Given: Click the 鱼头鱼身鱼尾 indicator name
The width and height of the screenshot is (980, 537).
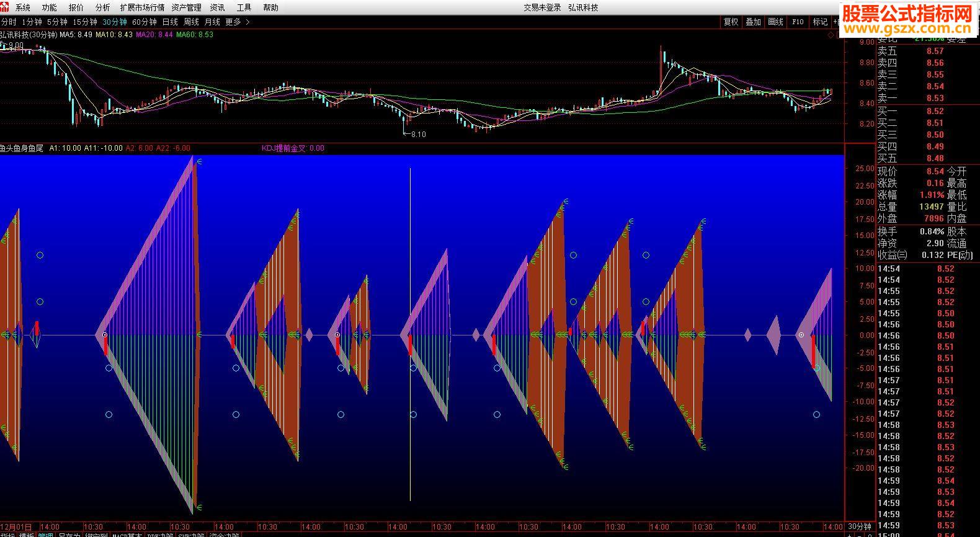Looking at the screenshot, I should pos(22,148).
